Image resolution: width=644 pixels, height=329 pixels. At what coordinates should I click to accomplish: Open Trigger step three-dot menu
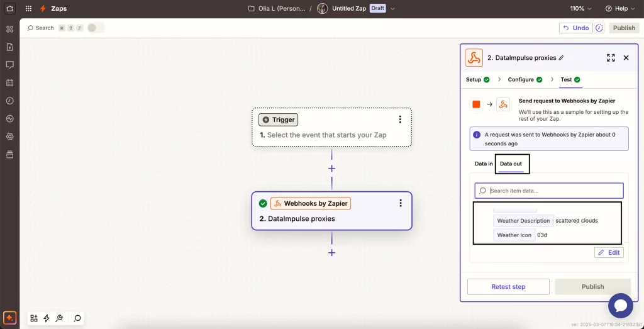click(x=400, y=120)
